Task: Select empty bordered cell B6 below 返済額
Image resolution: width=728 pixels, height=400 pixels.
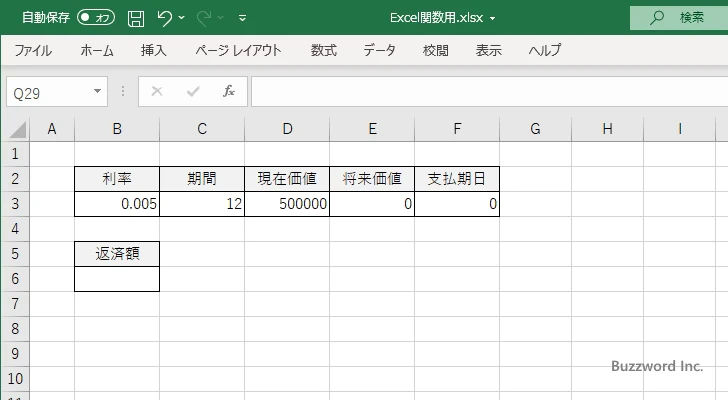Action: (117, 279)
